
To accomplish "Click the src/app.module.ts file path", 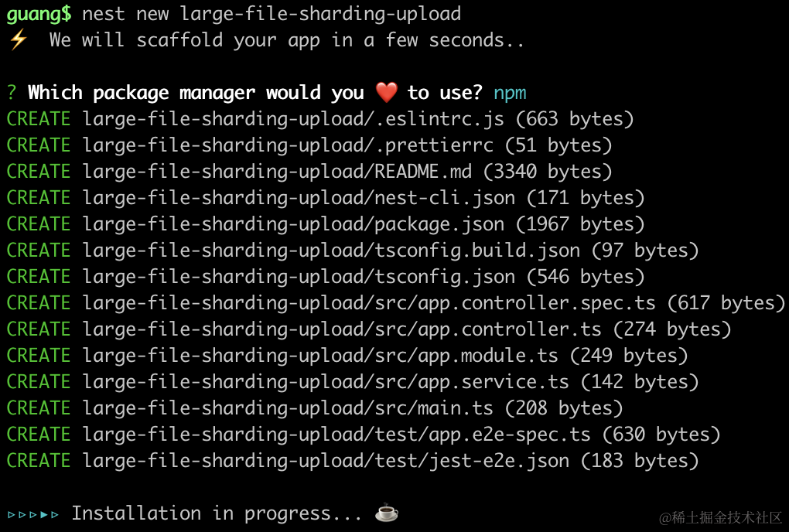I will 320,356.
